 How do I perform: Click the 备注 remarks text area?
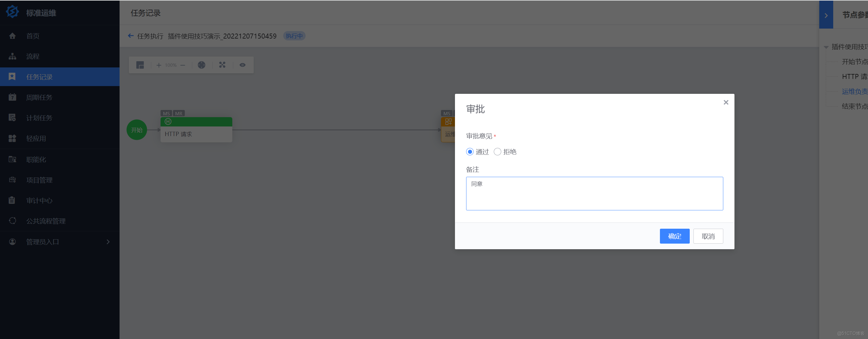[594, 193]
